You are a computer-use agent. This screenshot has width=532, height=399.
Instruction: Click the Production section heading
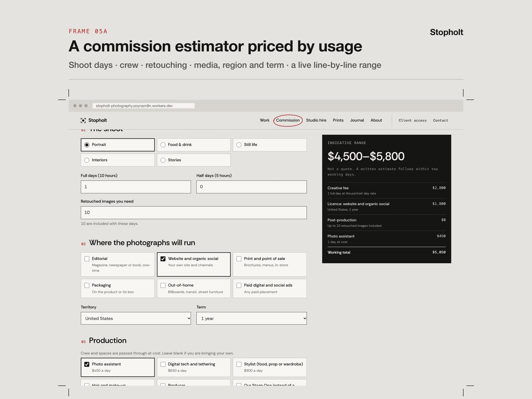(108, 340)
